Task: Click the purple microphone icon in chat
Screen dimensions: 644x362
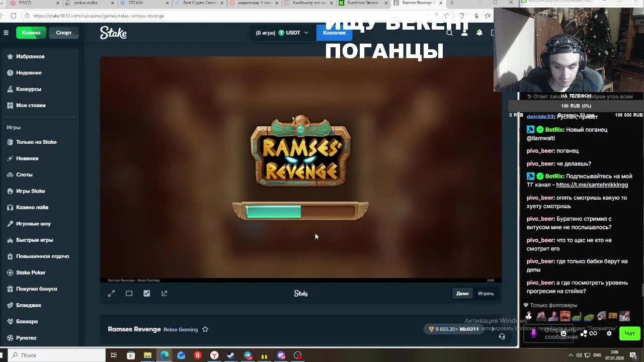Action: click(534, 333)
